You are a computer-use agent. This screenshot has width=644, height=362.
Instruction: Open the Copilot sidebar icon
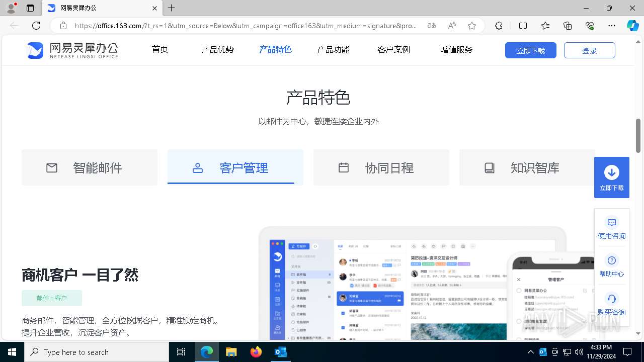[x=632, y=26]
